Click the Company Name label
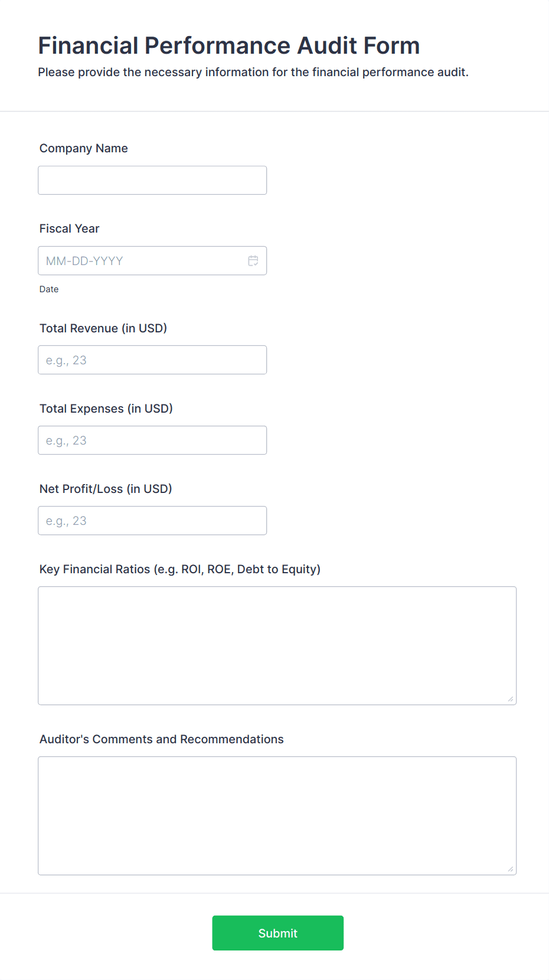Image resolution: width=549 pixels, height=980 pixels. pyautogui.click(x=83, y=148)
